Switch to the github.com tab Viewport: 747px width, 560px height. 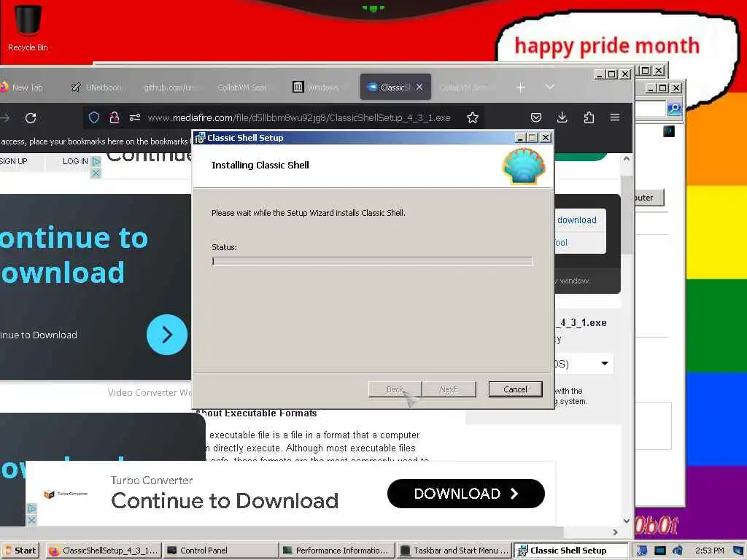(x=170, y=87)
